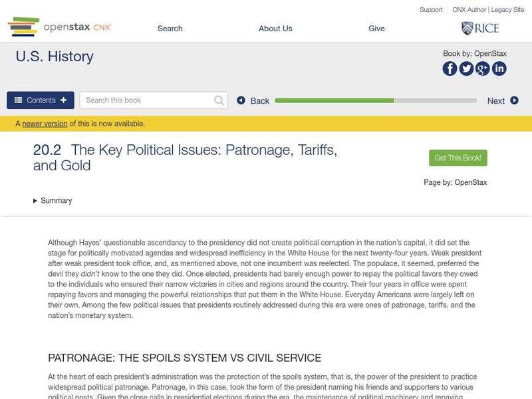
Task: Visit the Legacy Site link
Action: coord(507,10)
